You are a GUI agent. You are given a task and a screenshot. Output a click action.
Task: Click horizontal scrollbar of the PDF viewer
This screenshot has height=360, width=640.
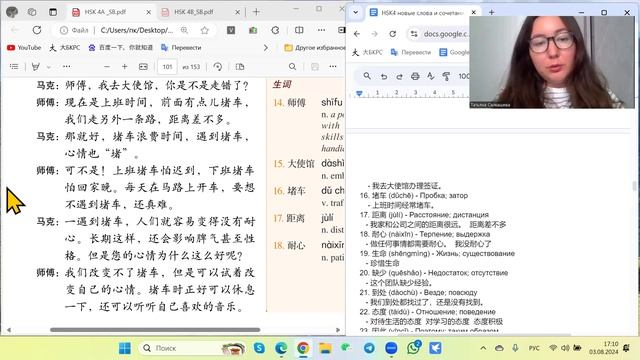(155, 330)
